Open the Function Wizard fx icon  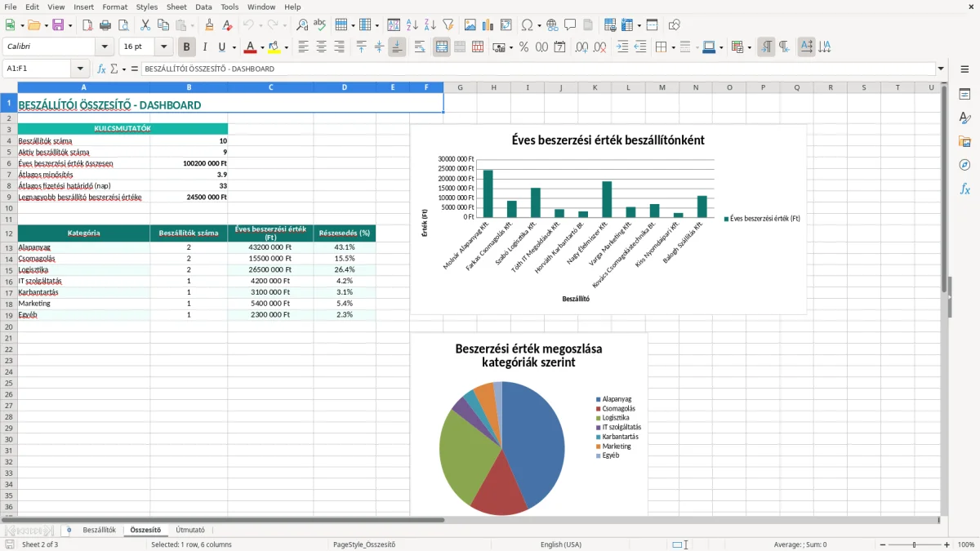101,69
